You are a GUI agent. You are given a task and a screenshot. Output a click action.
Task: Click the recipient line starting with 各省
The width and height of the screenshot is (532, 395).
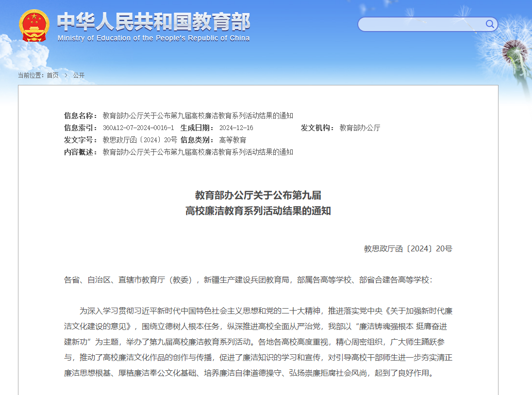click(248, 280)
